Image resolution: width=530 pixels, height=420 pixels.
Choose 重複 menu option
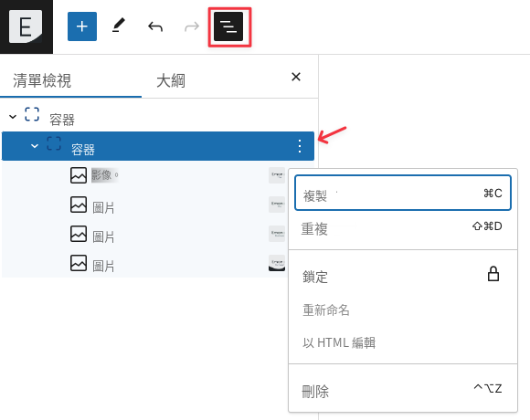(x=403, y=228)
